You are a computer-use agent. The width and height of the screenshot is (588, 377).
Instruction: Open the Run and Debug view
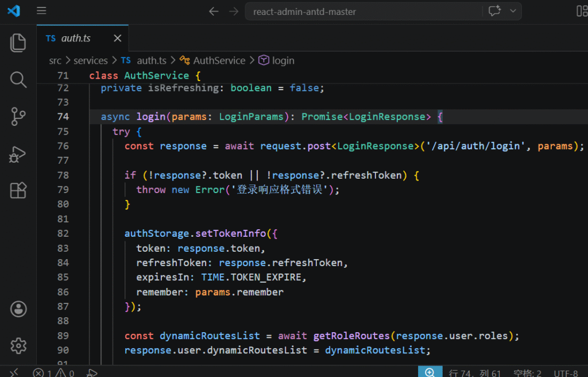point(18,153)
